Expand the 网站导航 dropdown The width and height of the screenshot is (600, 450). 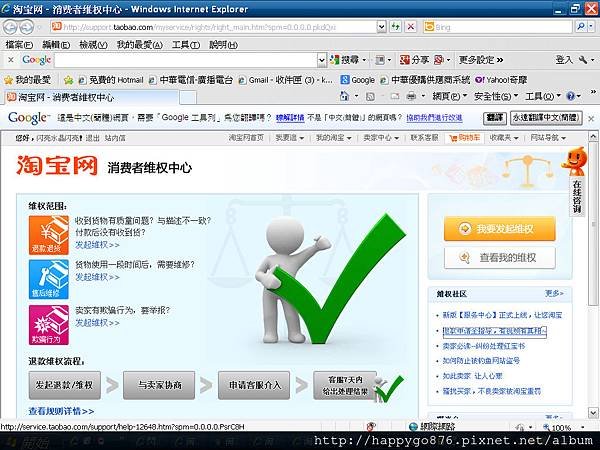tap(548, 138)
